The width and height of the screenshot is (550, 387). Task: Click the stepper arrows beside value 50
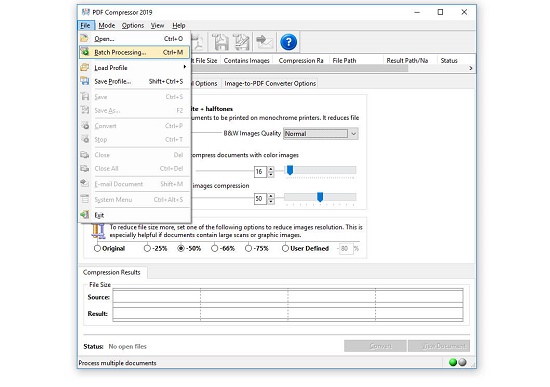pyautogui.click(x=271, y=199)
